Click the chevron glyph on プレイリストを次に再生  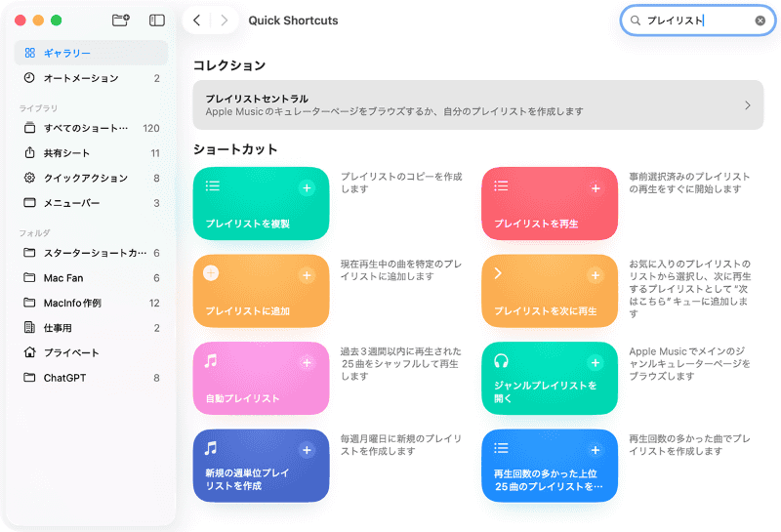click(498, 273)
